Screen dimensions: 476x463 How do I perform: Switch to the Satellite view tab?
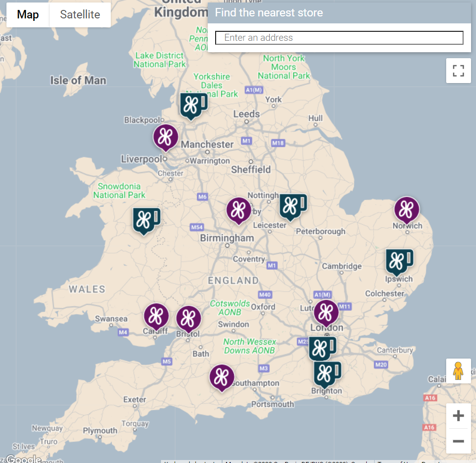tap(80, 14)
